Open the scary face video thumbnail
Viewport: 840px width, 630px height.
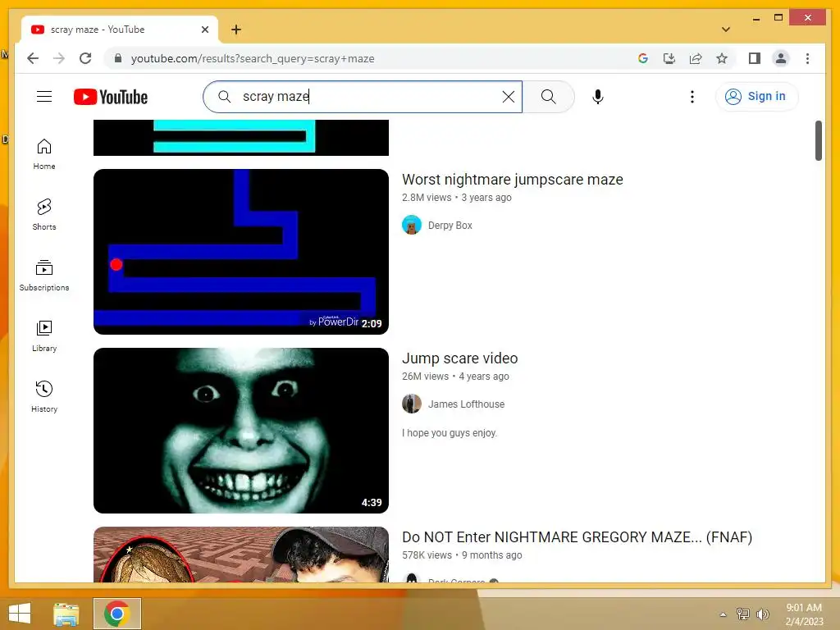pos(241,431)
